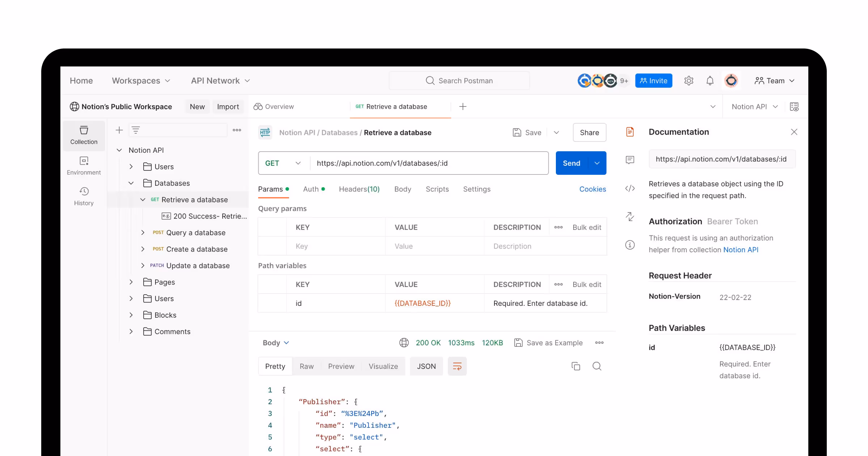Open the code snippet panel icon
This screenshot has height=456, width=868.
click(630, 188)
